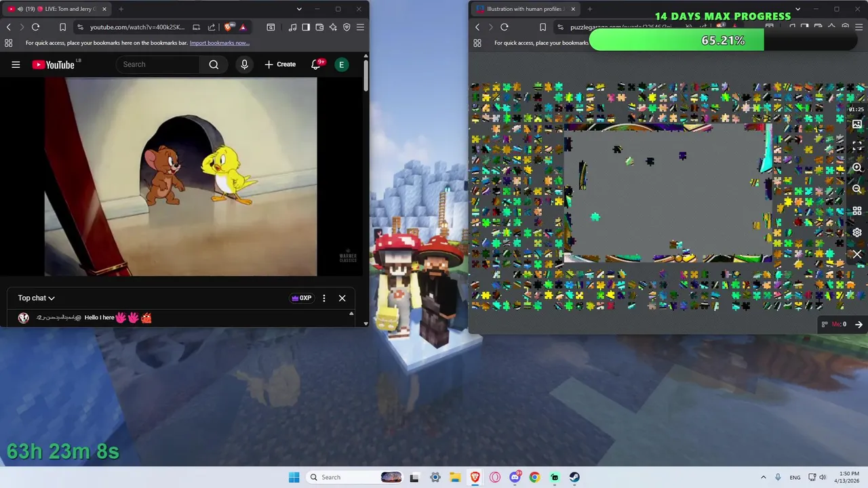Close the live chat panel
The width and height of the screenshot is (868, 488).
(342, 298)
